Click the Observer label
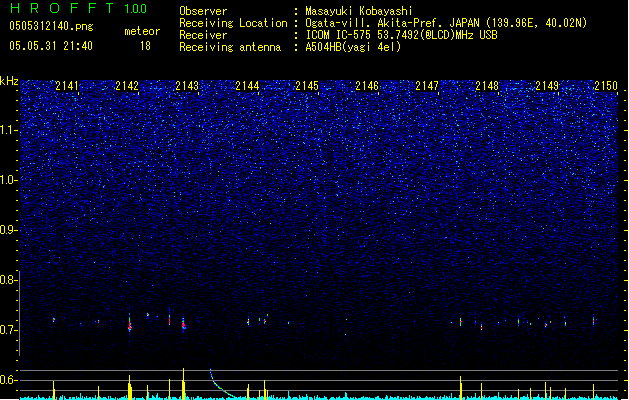The width and height of the screenshot is (629, 400). (x=203, y=11)
